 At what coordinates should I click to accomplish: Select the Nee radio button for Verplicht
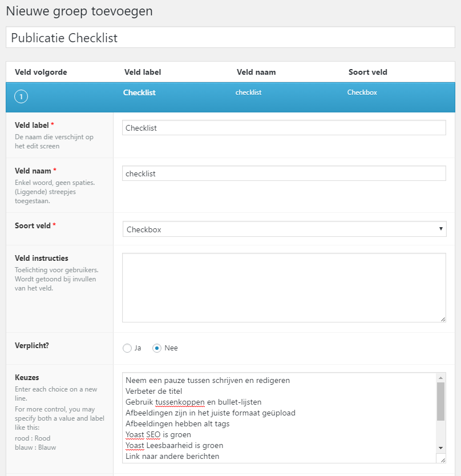click(x=156, y=348)
